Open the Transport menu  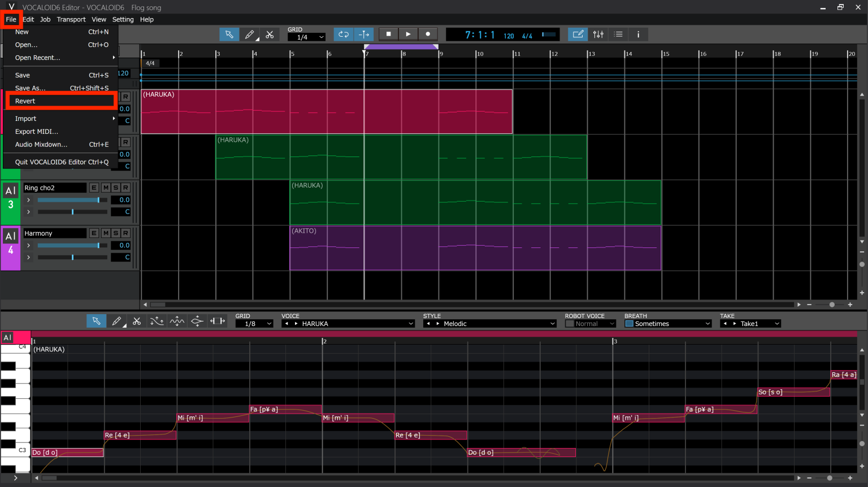[71, 19]
